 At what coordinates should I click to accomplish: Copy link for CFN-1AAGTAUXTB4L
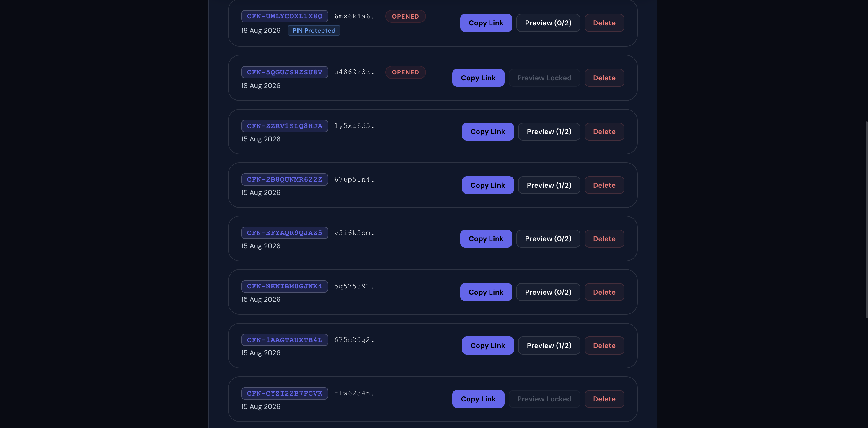487,345
